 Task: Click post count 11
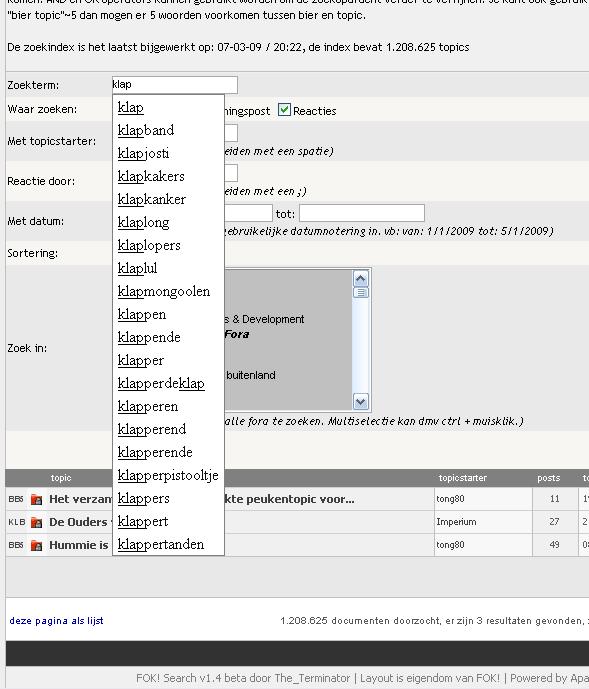(555, 499)
